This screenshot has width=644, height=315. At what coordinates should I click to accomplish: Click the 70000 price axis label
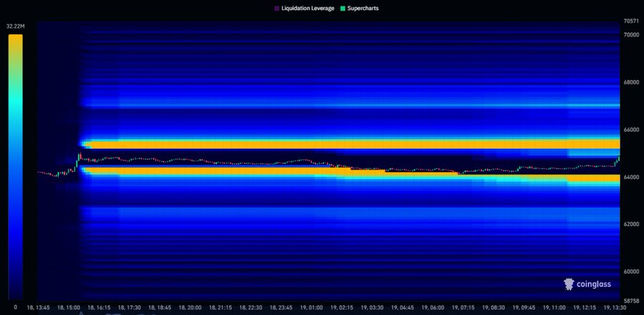tap(631, 35)
